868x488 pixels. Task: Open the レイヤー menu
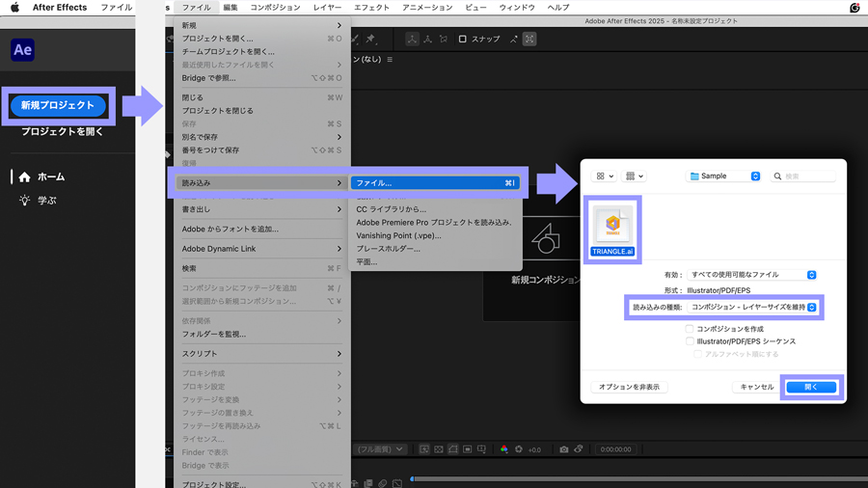point(327,7)
